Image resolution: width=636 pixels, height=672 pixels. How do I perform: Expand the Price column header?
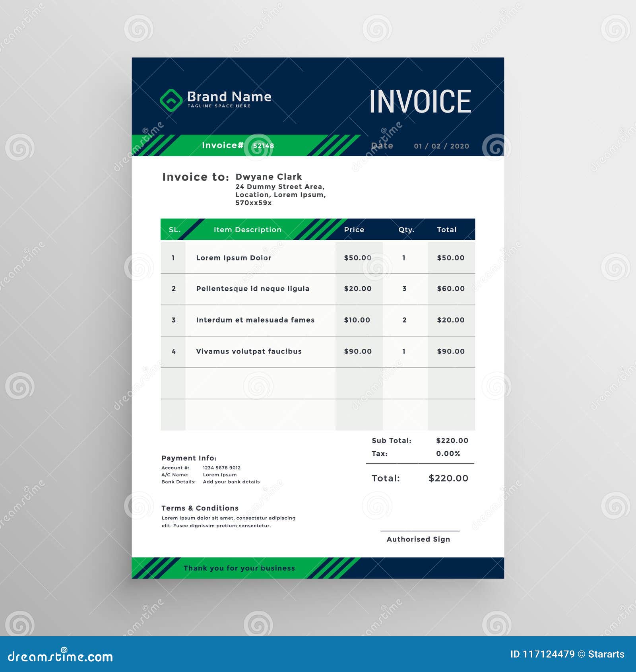pos(355,229)
